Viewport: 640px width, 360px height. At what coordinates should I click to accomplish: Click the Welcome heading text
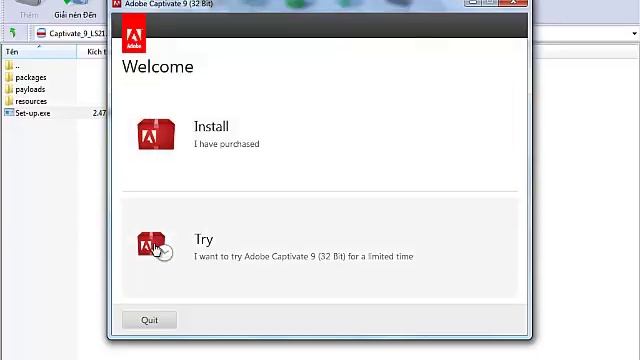pyautogui.click(x=158, y=67)
